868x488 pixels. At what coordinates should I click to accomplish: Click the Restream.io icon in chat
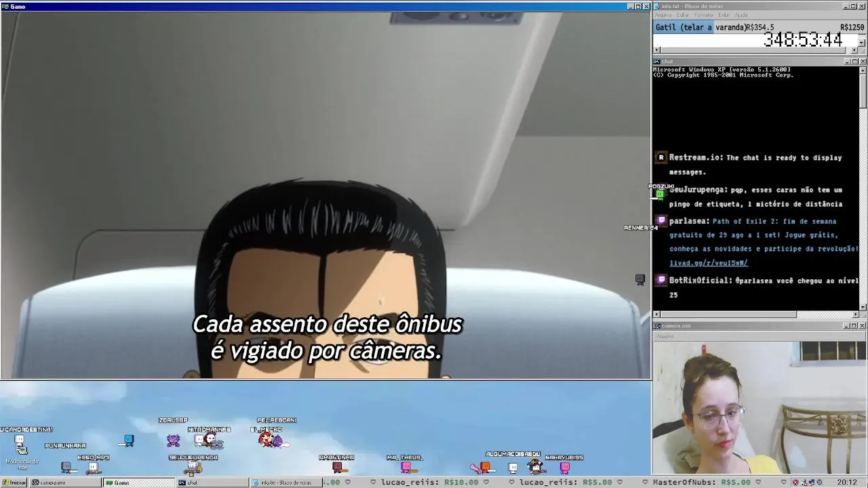coord(661,157)
